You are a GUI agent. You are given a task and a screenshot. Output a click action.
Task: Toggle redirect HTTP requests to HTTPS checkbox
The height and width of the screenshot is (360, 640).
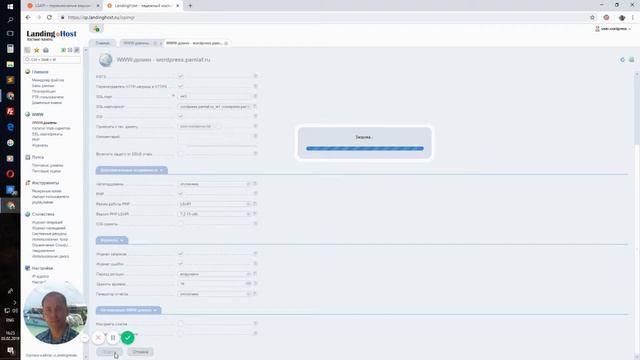tap(180, 86)
